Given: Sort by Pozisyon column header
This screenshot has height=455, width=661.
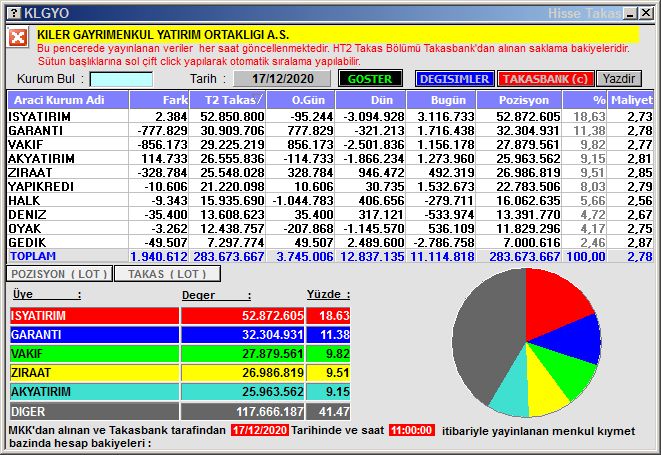Looking at the screenshot, I should click(519, 100).
